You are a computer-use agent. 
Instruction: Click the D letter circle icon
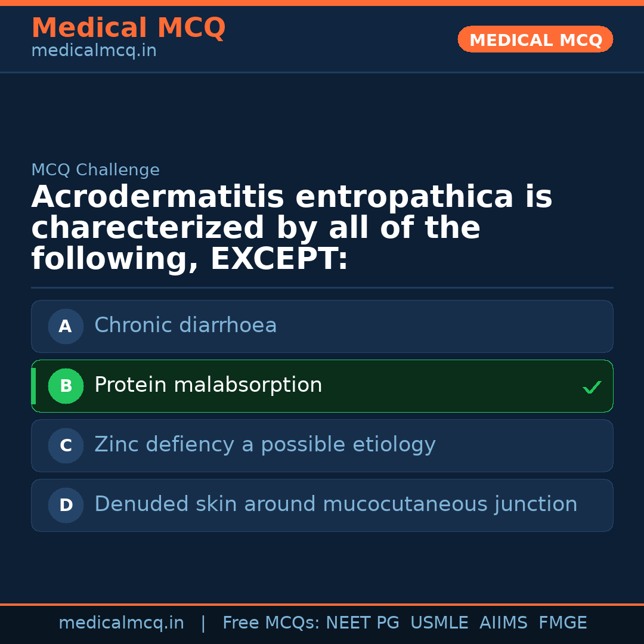tap(66, 505)
